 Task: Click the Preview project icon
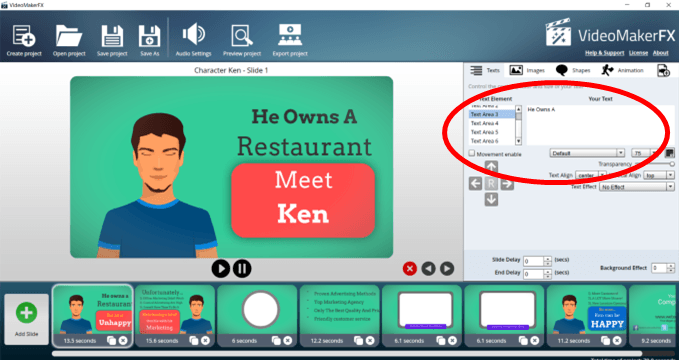(x=242, y=36)
